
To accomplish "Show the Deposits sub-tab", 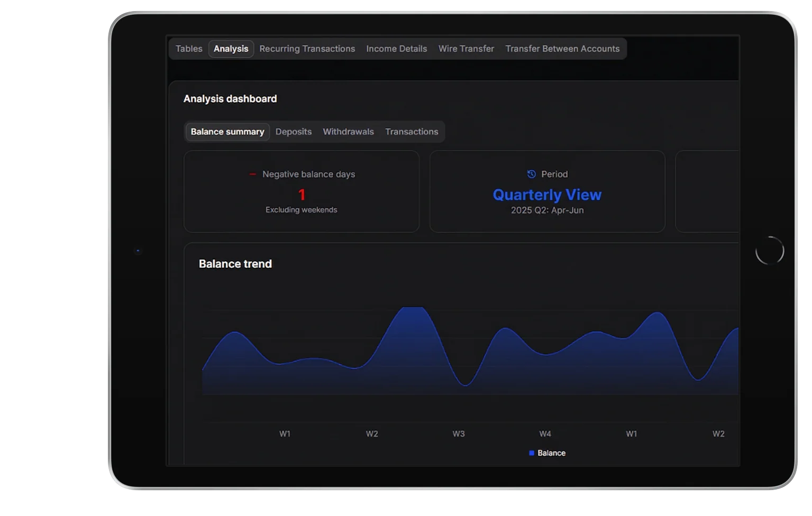I will 294,132.
